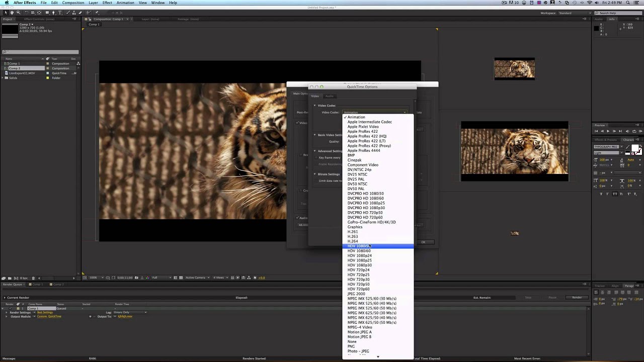Toggle the Video output checkbox
This screenshot has width=644, height=362.
coord(297,123)
